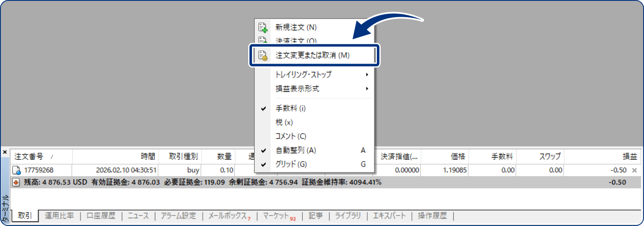The image size is (644, 226).
Task: Click the modify order (注文変更または取消) icon
Action: click(x=263, y=55)
